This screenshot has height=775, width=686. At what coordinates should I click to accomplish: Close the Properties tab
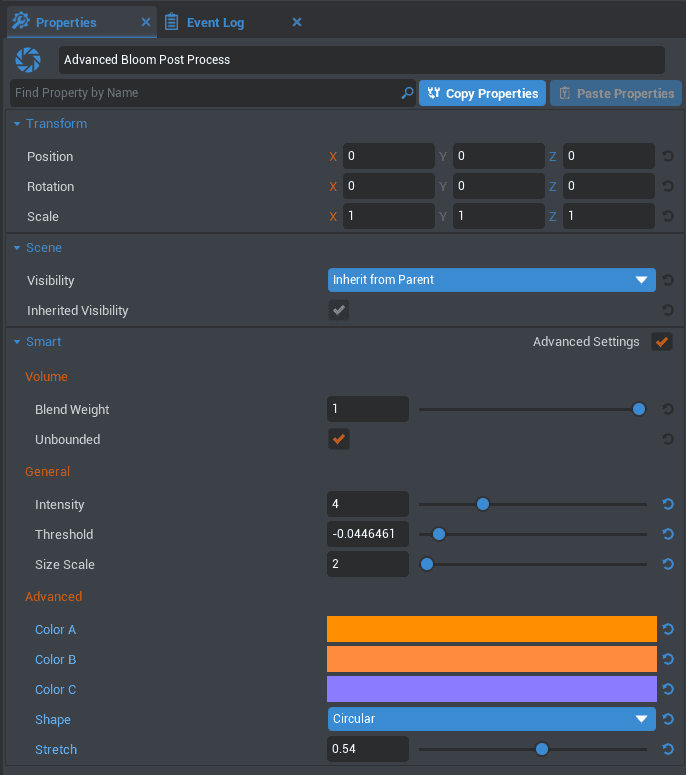coord(146,22)
